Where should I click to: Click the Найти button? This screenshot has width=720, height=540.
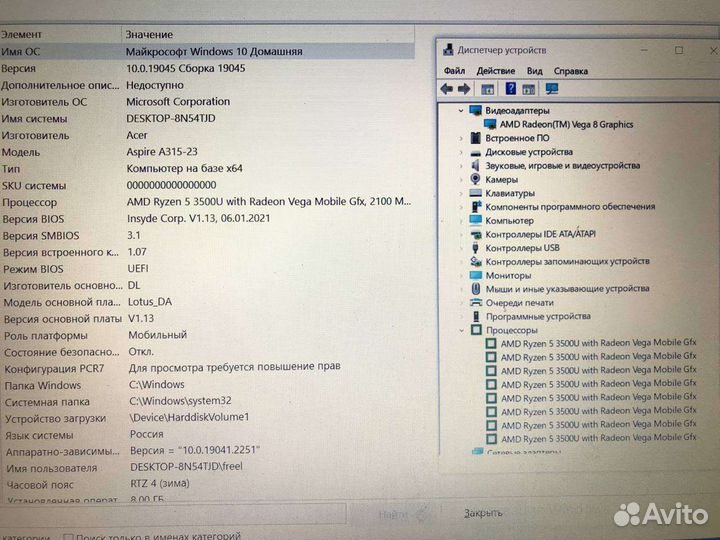[x=395, y=515]
